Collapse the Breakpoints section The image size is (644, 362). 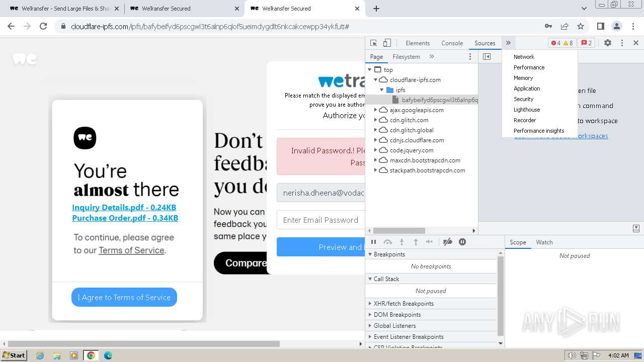431,254
